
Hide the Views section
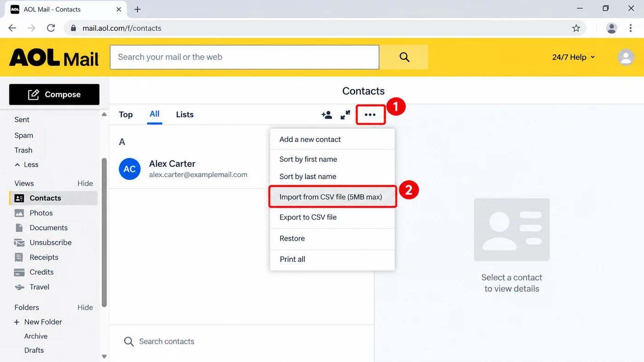click(x=85, y=183)
